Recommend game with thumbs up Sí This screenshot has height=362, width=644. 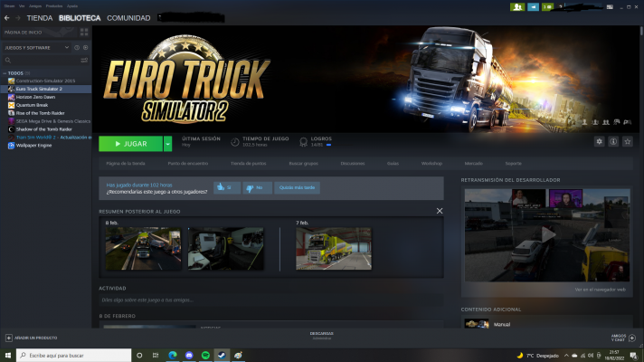click(x=226, y=187)
